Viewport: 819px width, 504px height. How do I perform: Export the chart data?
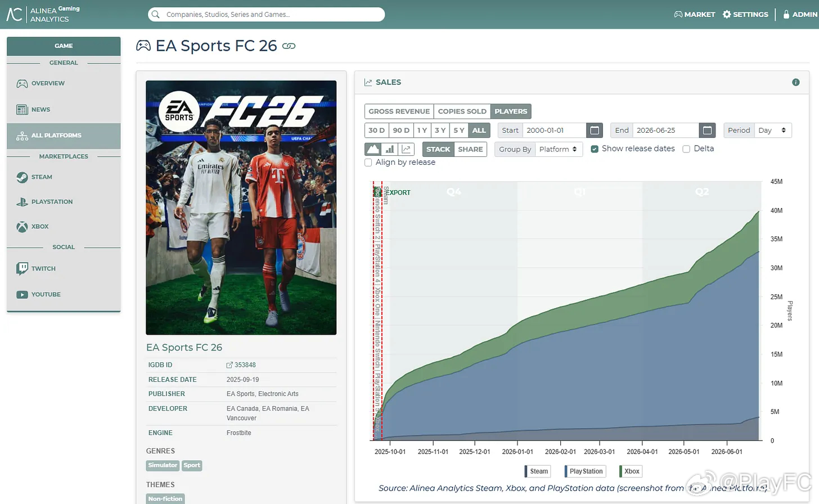[x=393, y=192]
